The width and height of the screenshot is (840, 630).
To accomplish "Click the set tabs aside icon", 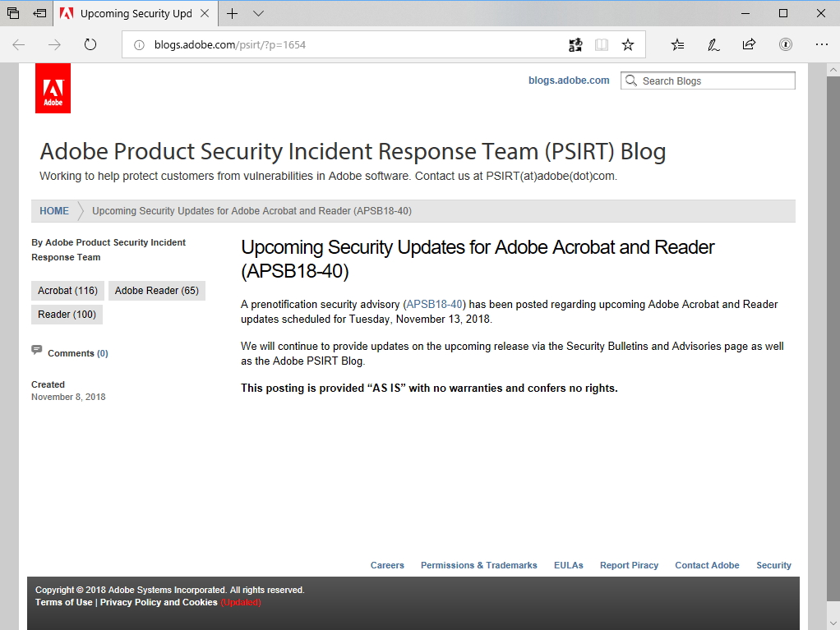I will 39,14.
